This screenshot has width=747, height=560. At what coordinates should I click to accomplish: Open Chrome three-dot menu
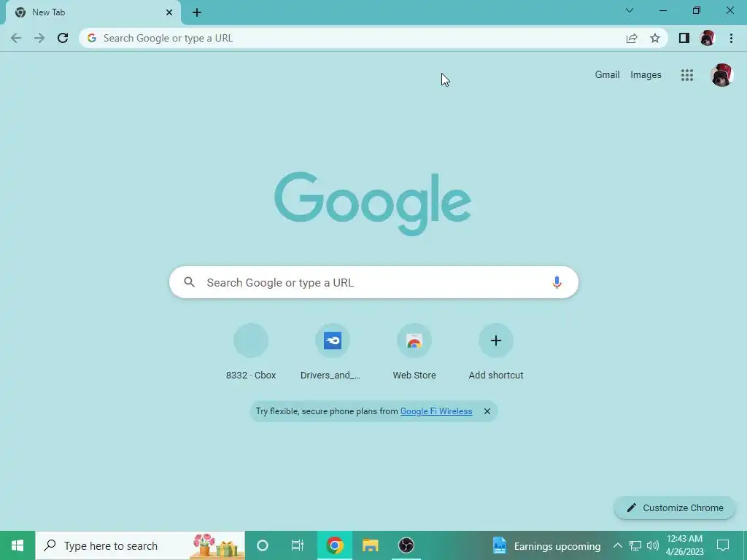point(731,38)
